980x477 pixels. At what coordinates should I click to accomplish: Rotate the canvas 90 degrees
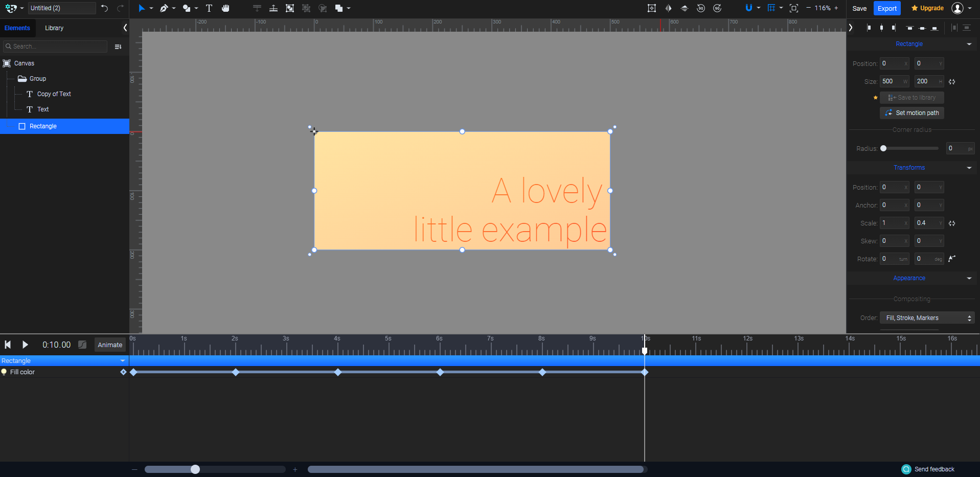click(x=701, y=8)
